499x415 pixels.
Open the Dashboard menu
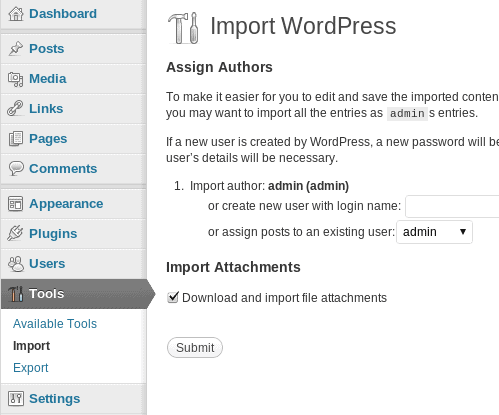(63, 14)
